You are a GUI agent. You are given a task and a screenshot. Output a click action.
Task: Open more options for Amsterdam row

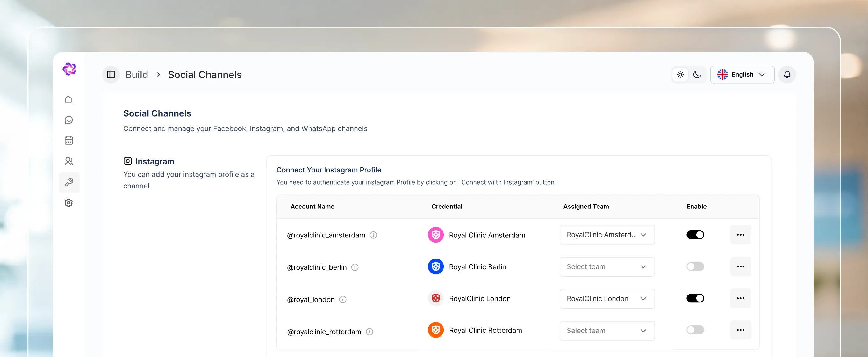click(x=741, y=235)
